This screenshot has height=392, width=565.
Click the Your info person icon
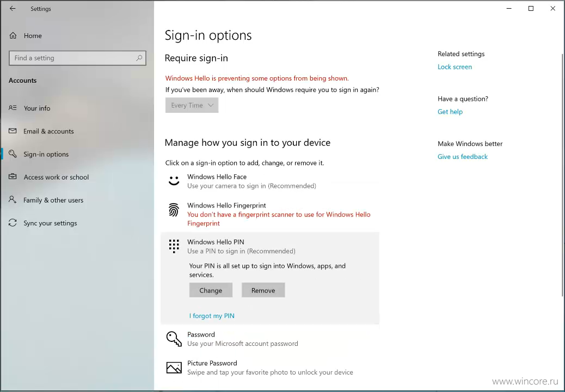click(x=13, y=108)
